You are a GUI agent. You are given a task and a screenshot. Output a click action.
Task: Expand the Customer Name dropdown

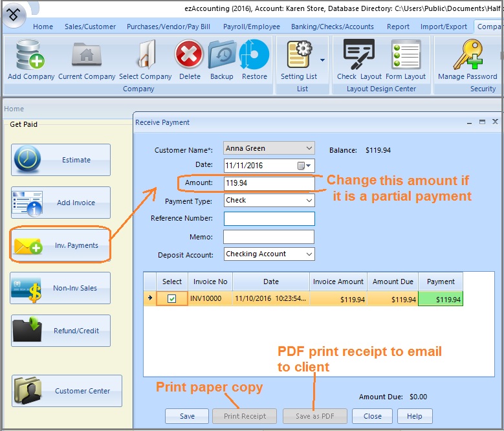point(309,149)
